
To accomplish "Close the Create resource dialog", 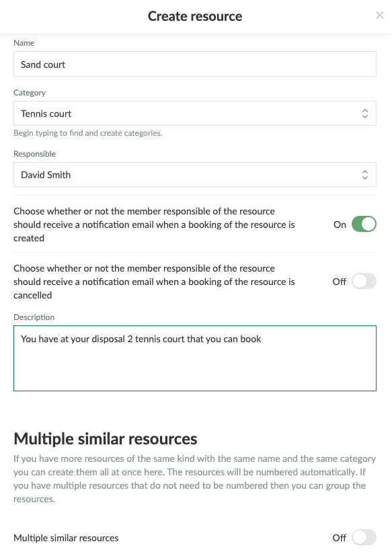I will coord(380,15).
